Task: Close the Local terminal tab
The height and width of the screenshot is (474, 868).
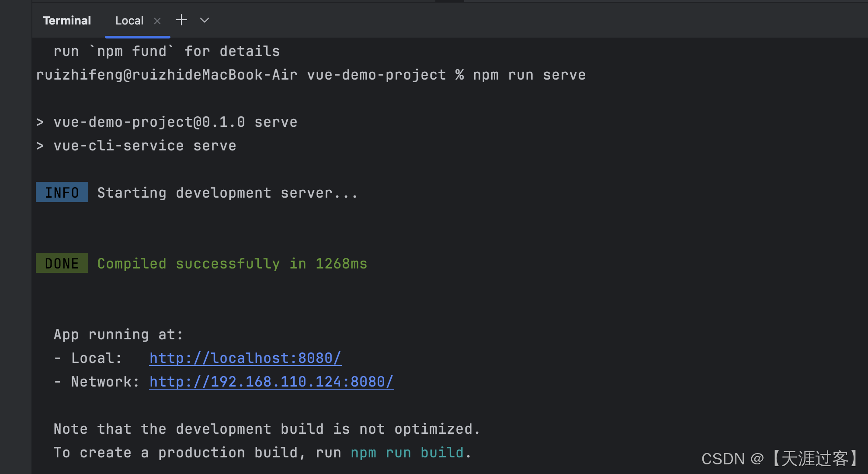Action: (157, 21)
